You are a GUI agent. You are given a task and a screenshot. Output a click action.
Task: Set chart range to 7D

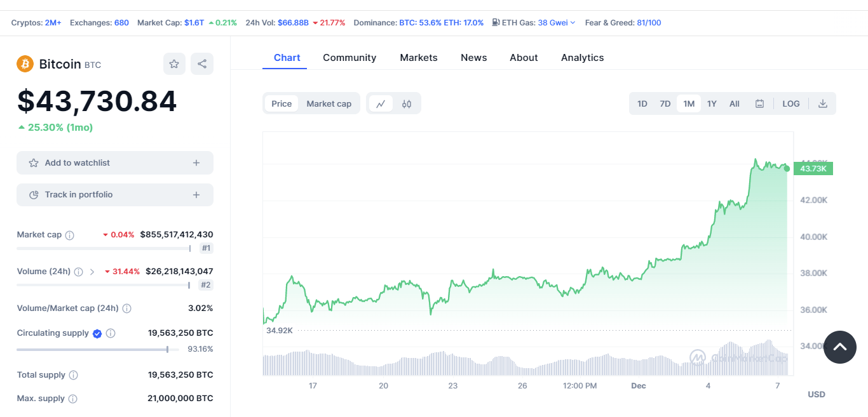665,103
